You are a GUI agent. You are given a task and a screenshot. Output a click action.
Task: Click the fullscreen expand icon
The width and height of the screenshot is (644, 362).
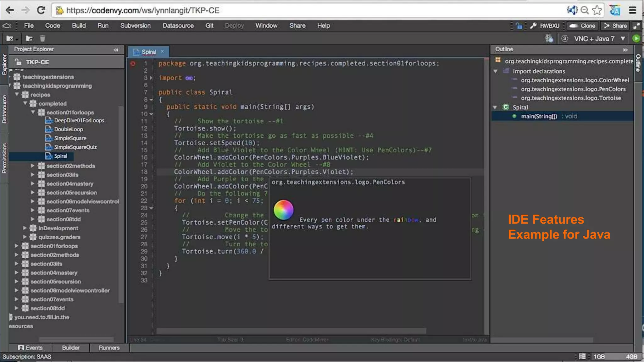coord(636,26)
